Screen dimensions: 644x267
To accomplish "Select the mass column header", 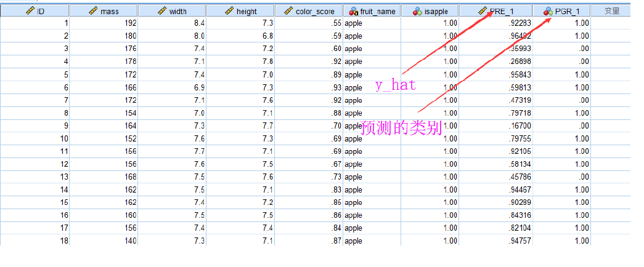I will (104, 11).
